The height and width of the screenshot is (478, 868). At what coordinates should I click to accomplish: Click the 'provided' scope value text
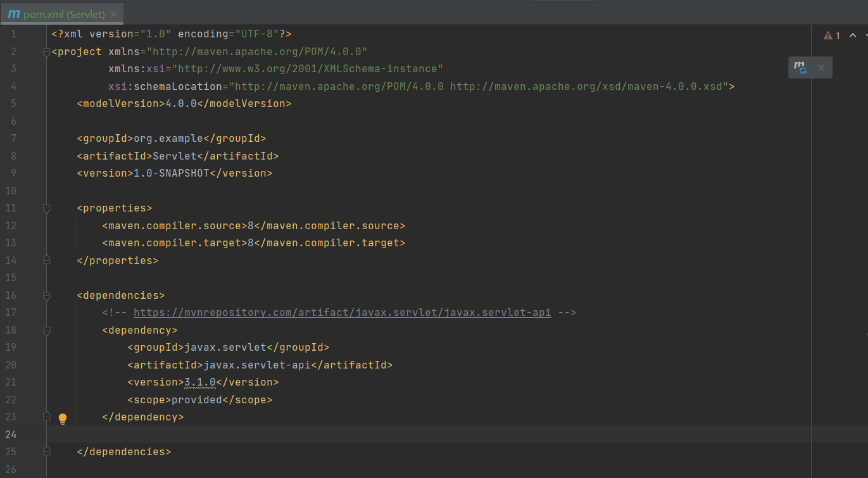[x=196, y=399]
